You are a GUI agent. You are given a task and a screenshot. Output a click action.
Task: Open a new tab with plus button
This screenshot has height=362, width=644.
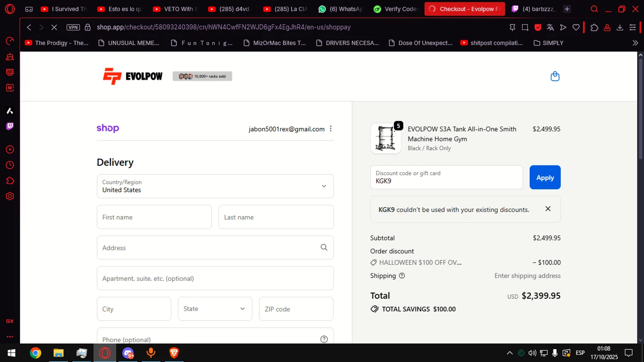tap(567, 9)
